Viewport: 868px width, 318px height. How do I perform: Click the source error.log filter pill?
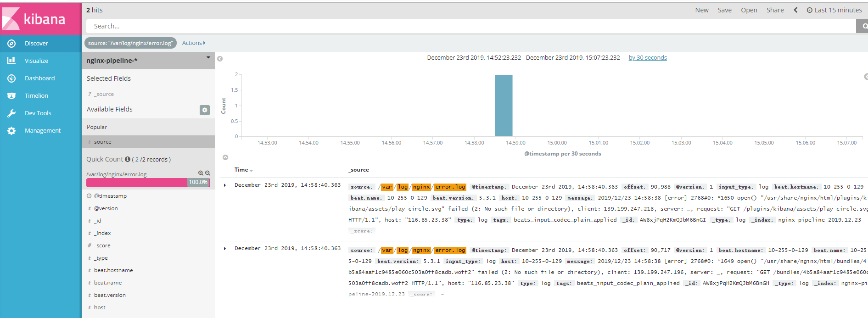pyautogui.click(x=130, y=43)
